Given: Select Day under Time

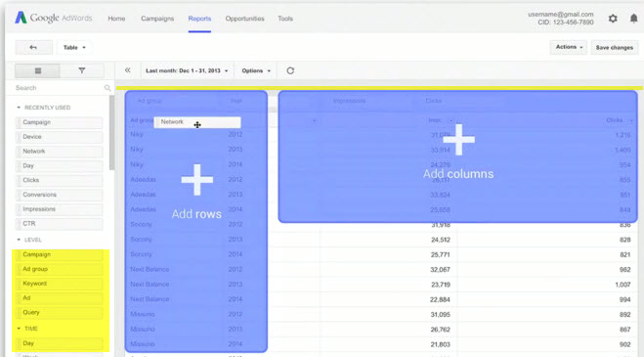Looking at the screenshot, I should [x=60, y=343].
